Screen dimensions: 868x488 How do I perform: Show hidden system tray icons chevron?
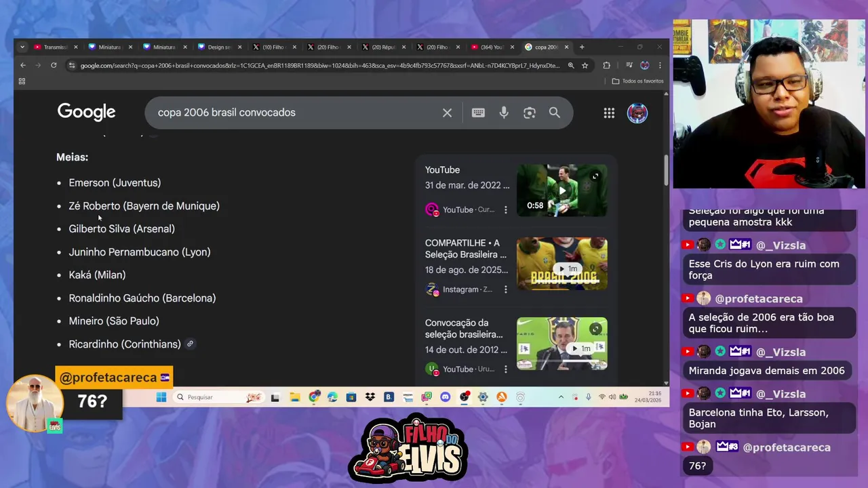point(561,397)
